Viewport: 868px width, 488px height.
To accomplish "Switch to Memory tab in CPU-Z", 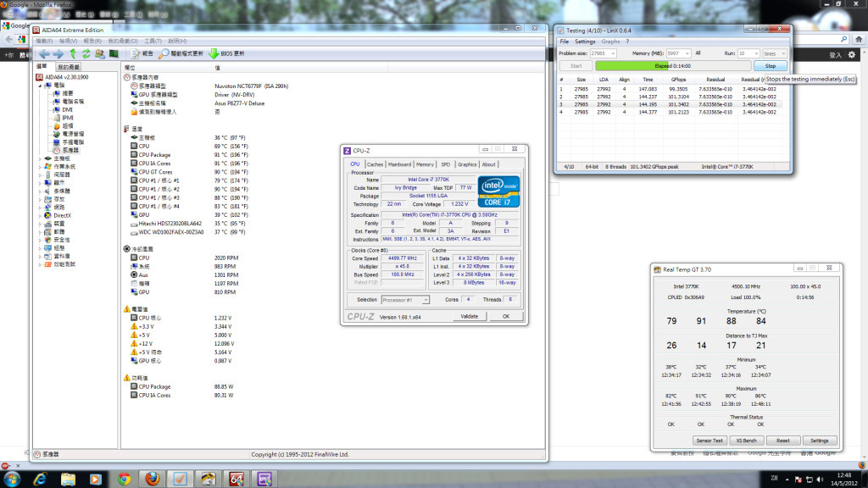I will tap(425, 164).
